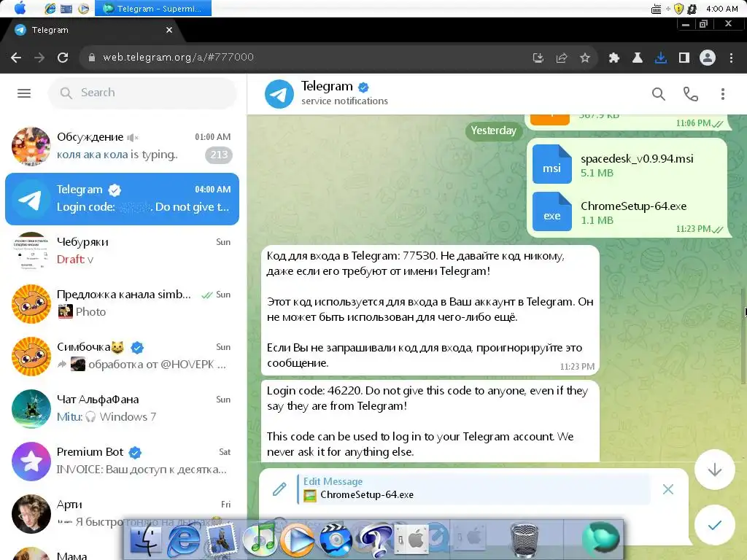Click the Обсуждение group avatar

click(x=31, y=146)
